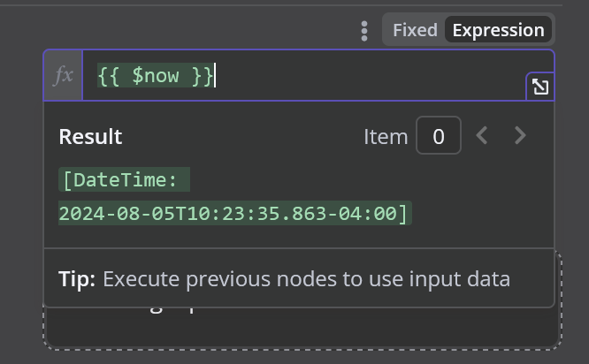
Task: Click into the {{ $now }} expression field
Action: (303, 75)
